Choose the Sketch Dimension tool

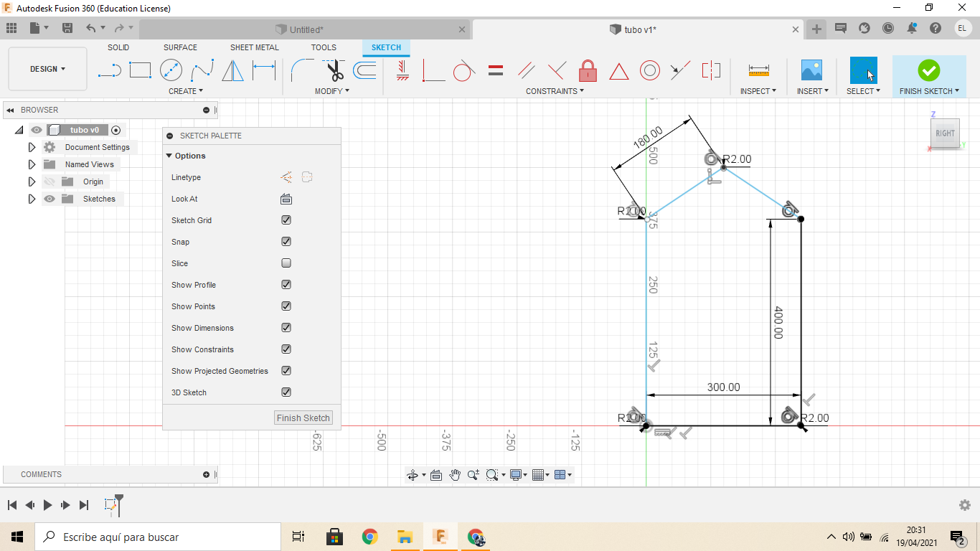click(x=264, y=70)
